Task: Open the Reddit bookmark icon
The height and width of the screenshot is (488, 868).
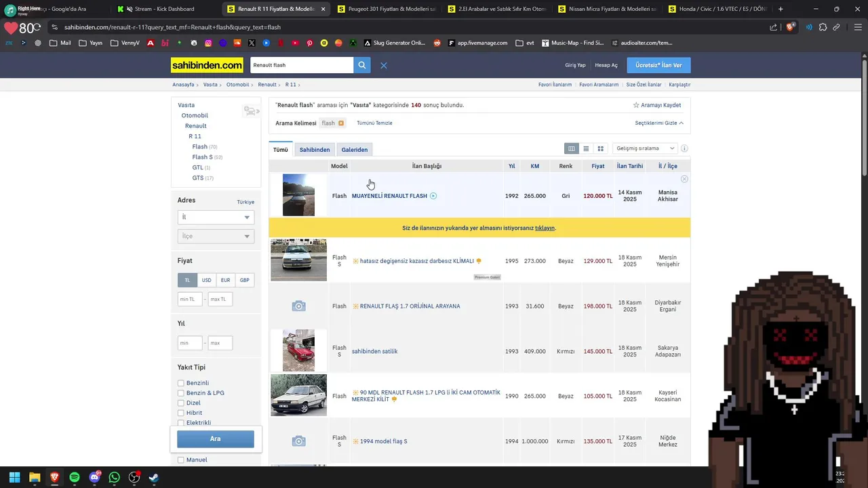Action: [x=437, y=43]
